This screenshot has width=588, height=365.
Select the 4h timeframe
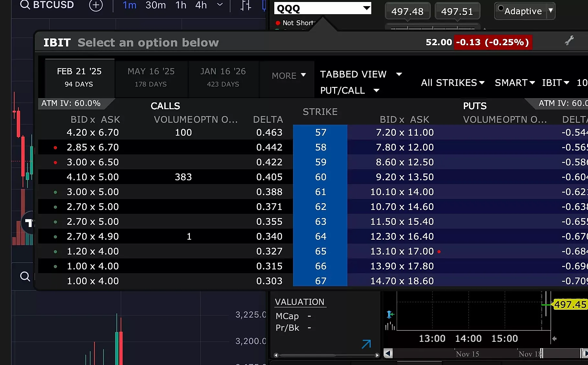[201, 5]
